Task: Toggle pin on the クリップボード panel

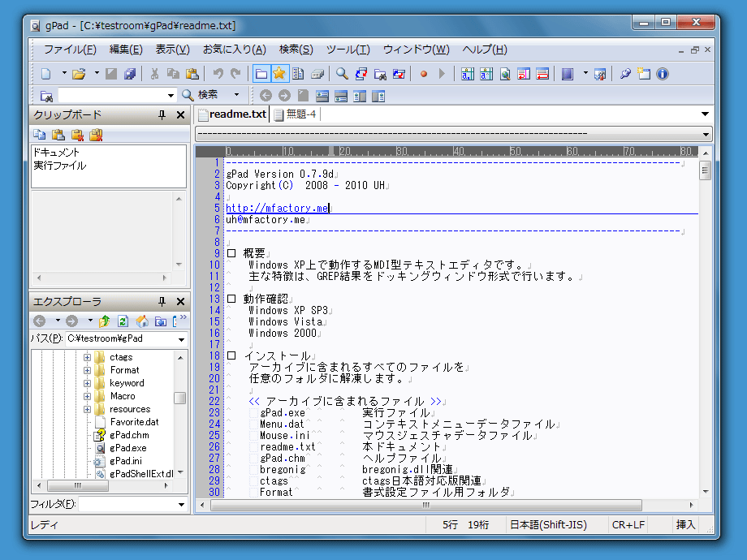Action: pyautogui.click(x=162, y=114)
